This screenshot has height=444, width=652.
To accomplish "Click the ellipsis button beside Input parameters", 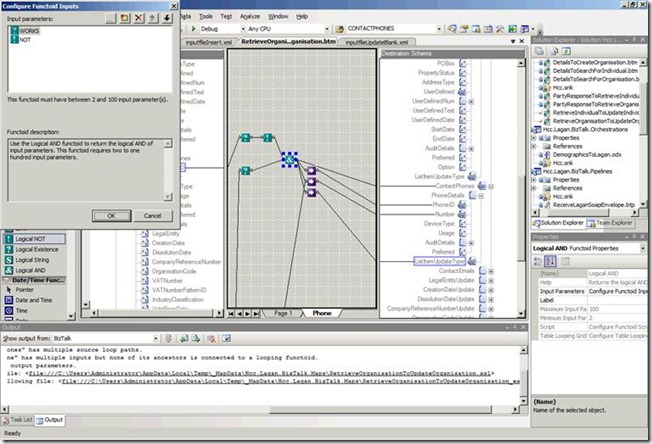I will pos(110,18).
